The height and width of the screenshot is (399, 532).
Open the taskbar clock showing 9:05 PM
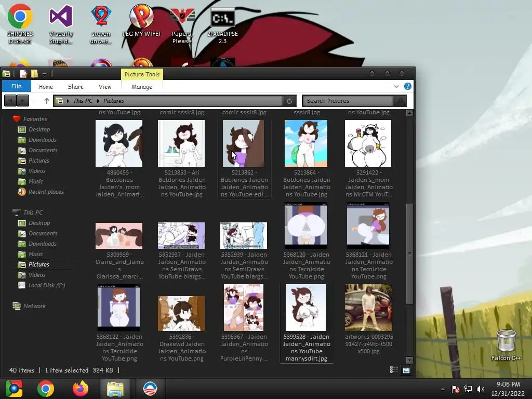[x=508, y=389]
